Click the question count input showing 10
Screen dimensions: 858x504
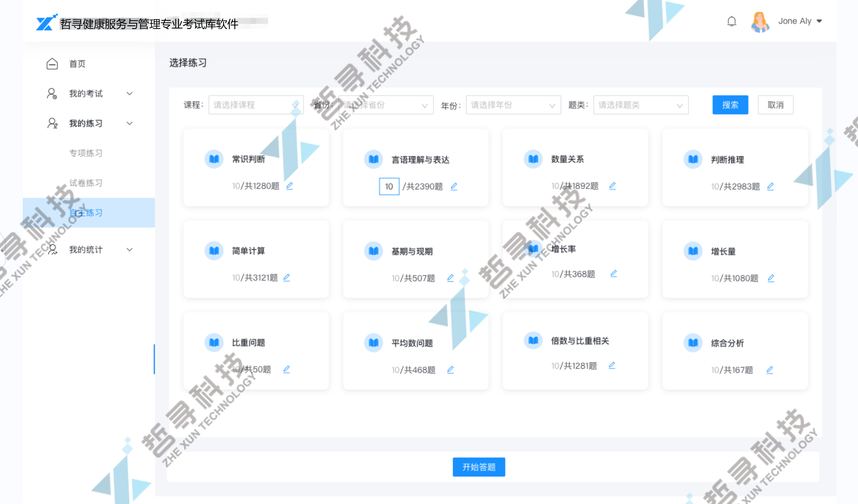389,186
